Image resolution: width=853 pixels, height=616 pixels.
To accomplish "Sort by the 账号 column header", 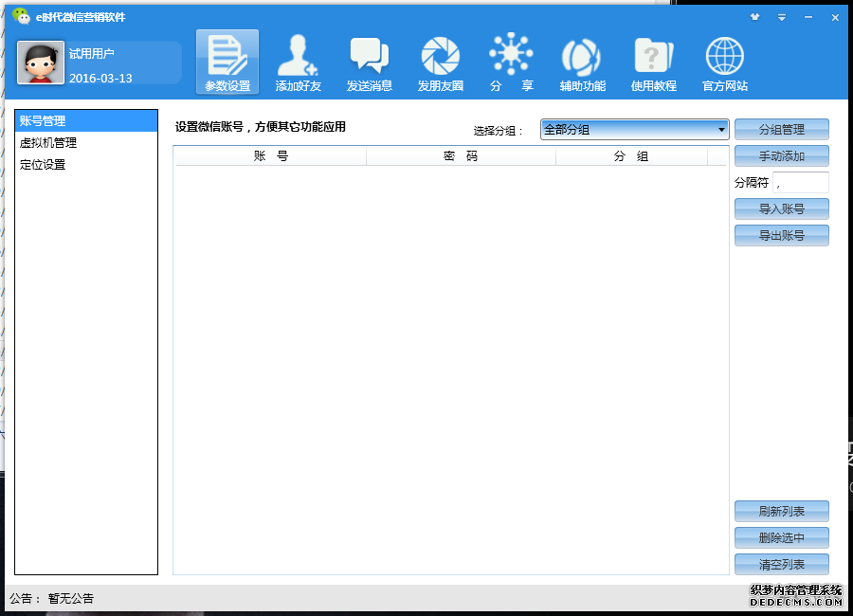I will point(271,156).
